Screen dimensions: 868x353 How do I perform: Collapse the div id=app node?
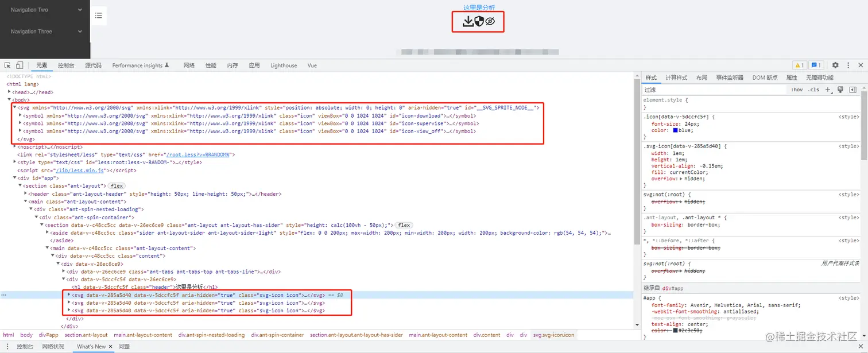point(14,178)
